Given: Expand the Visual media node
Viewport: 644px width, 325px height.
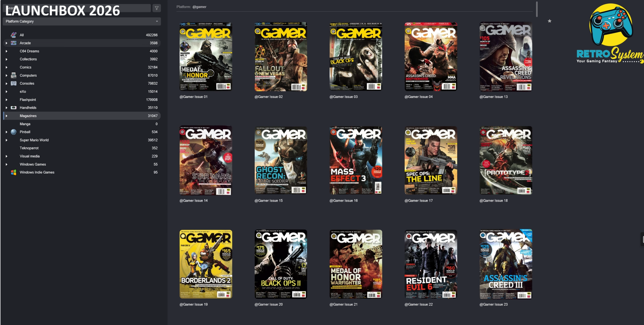Looking at the screenshot, I should pos(7,156).
